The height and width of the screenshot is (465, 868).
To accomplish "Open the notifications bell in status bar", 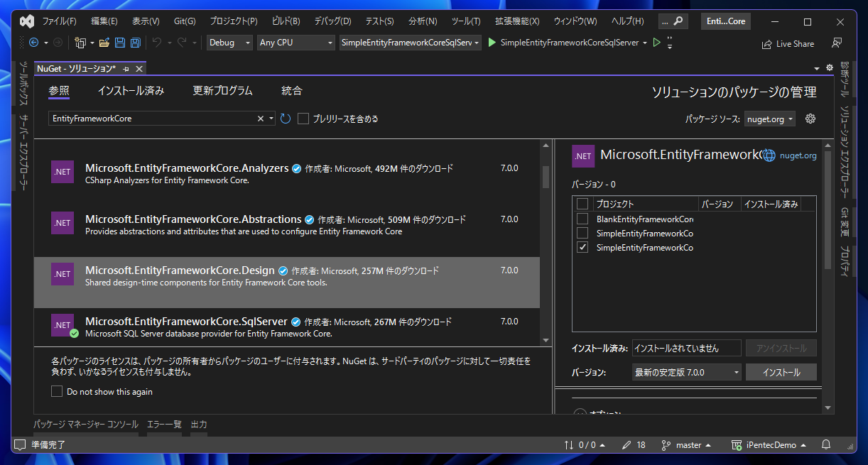I will (826, 445).
